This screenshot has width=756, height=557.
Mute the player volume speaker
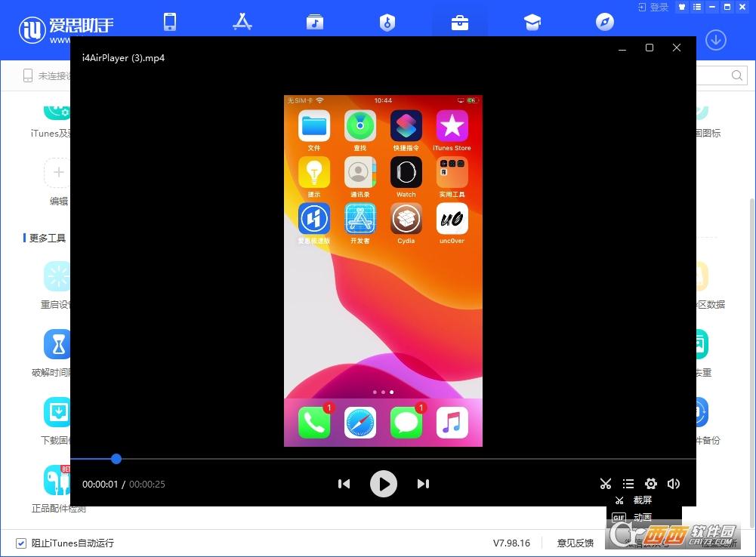pyautogui.click(x=674, y=484)
